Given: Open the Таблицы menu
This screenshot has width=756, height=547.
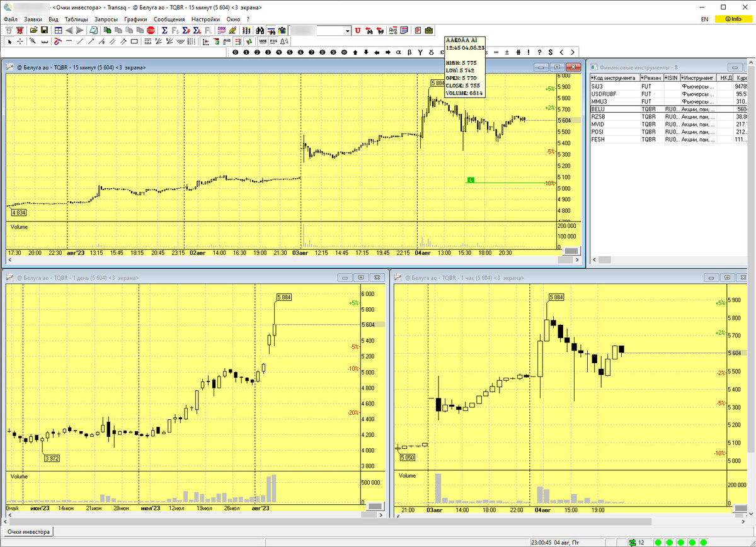Looking at the screenshot, I should 76,19.
